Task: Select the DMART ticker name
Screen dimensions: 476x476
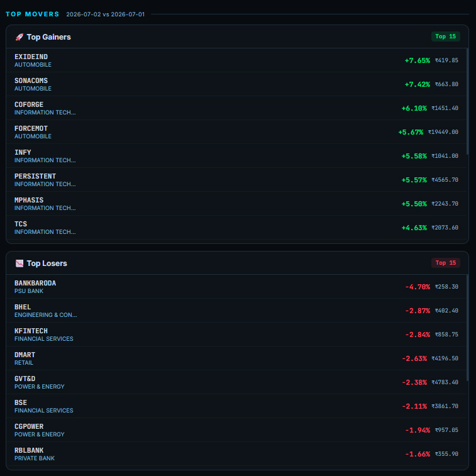Action: click(25, 355)
